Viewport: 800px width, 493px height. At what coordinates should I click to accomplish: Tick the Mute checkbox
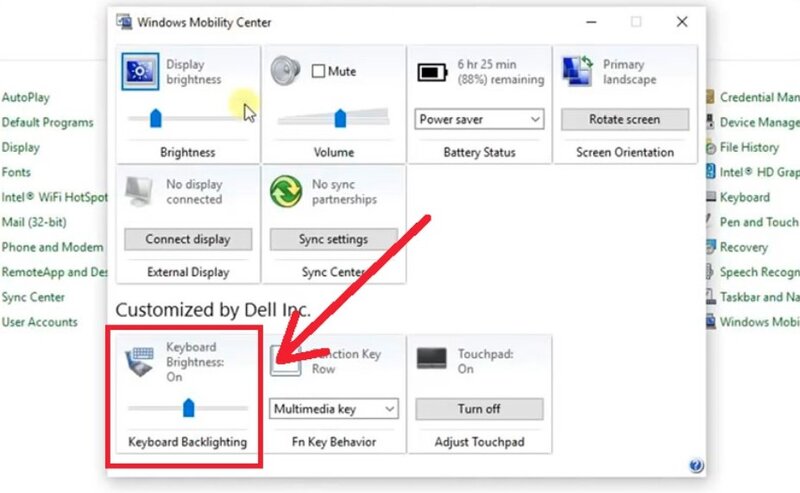pos(318,71)
